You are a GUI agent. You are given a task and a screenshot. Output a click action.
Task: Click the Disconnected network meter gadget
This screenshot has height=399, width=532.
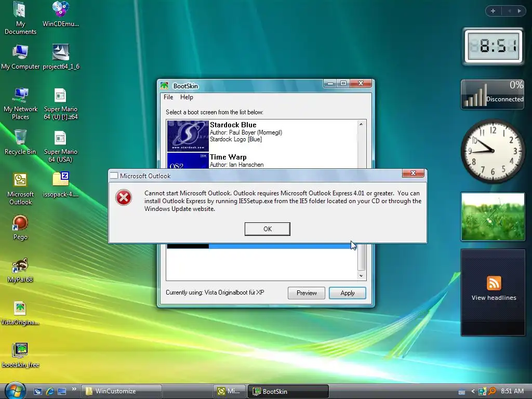click(493, 95)
